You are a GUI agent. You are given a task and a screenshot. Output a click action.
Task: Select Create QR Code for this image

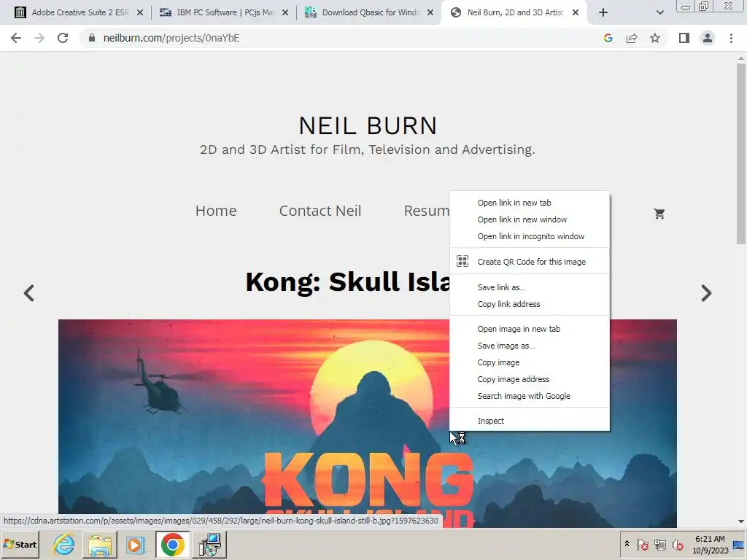530,262
